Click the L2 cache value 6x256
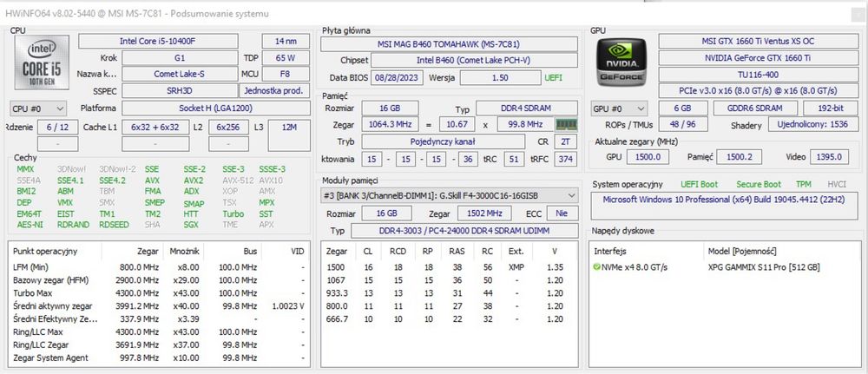868x374 pixels. click(x=228, y=128)
